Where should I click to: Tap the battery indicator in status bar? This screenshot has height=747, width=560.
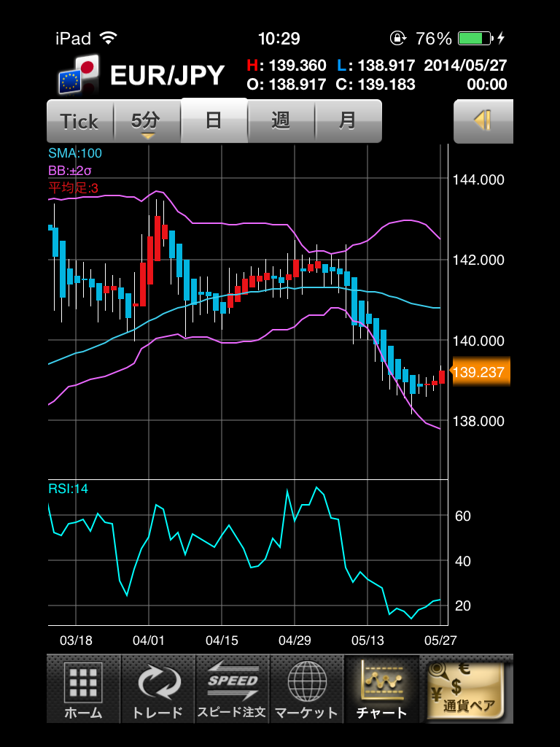click(x=474, y=39)
